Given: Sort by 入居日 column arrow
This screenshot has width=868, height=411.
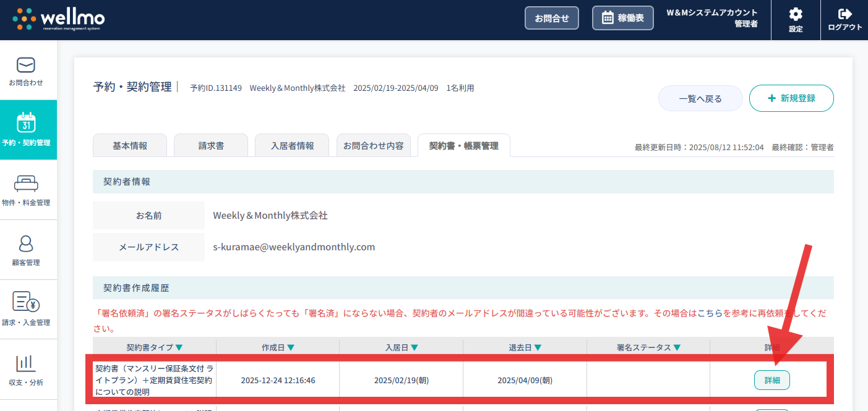Looking at the screenshot, I should click(414, 348).
